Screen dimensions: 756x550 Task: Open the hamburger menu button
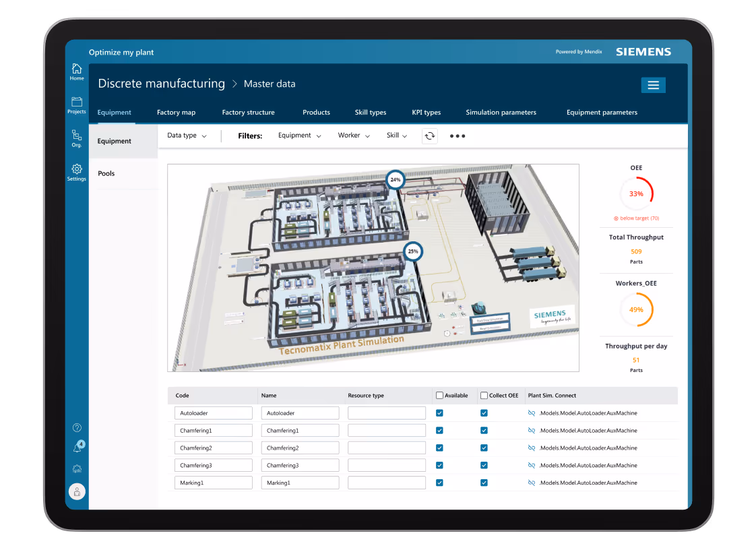(x=654, y=85)
